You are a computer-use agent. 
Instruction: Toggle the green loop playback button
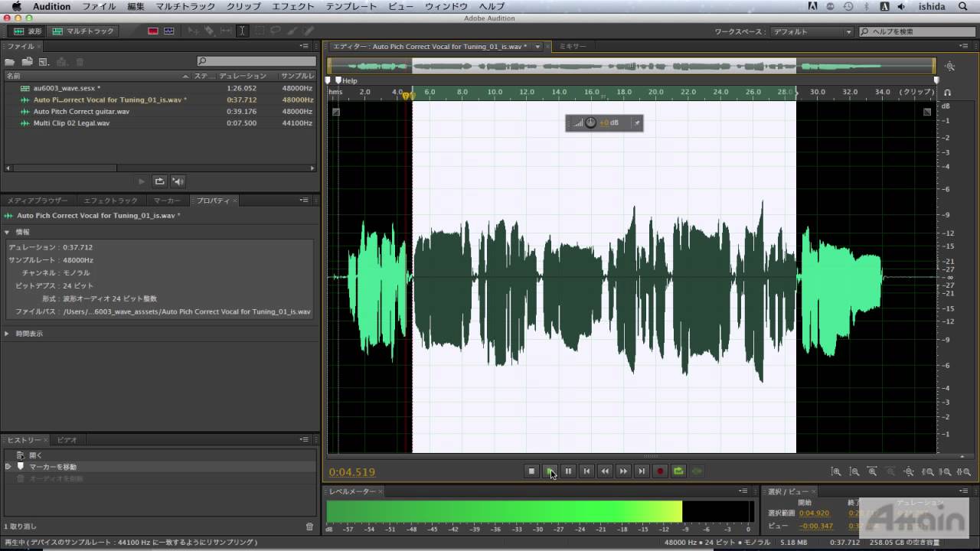click(678, 471)
